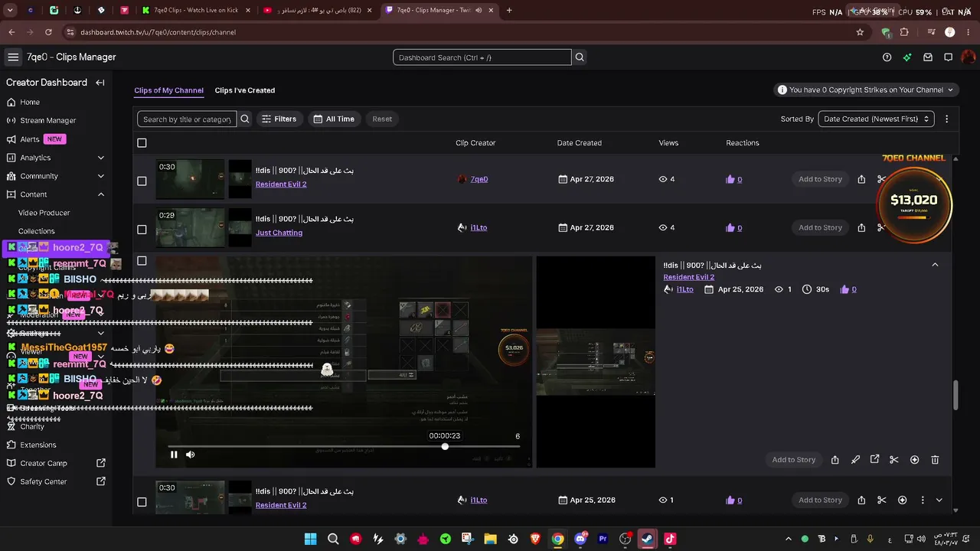Share the bottom Apr 25 clip
Image resolution: width=980 pixels, height=551 pixels.
pyautogui.click(x=861, y=500)
